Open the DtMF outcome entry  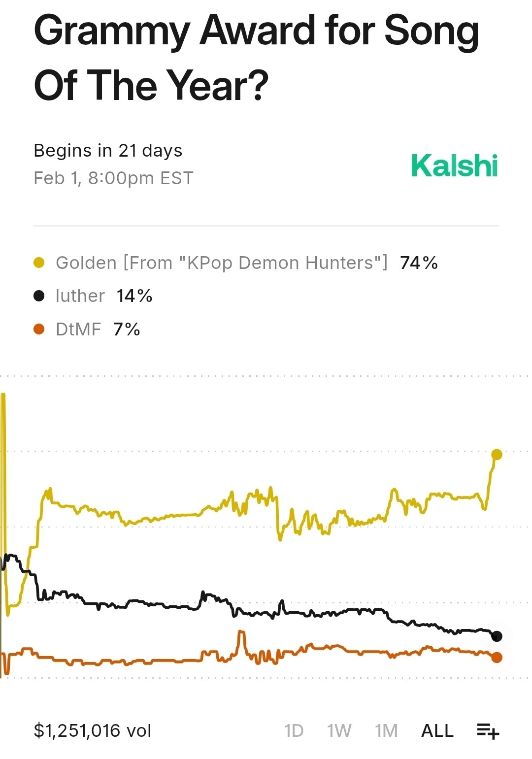[78, 329]
